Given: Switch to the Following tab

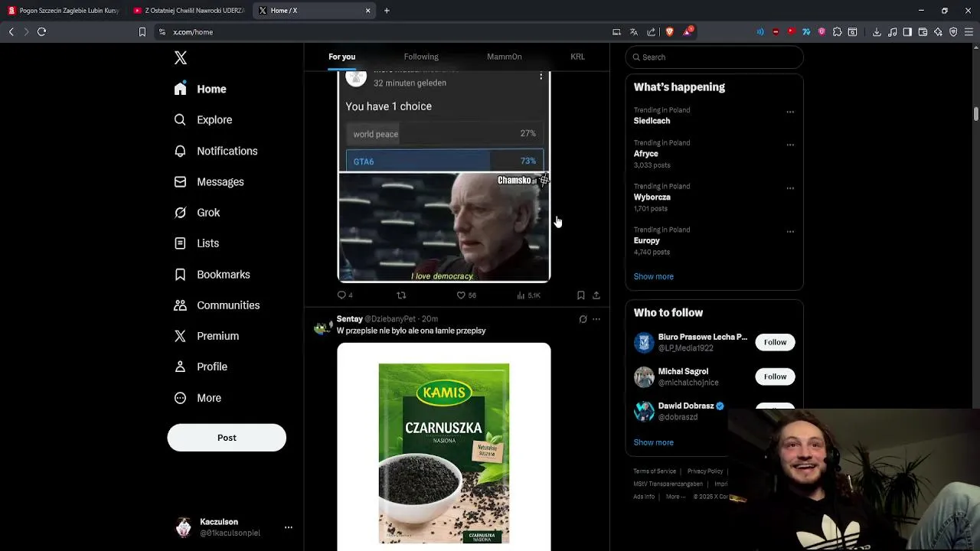Looking at the screenshot, I should (421, 57).
